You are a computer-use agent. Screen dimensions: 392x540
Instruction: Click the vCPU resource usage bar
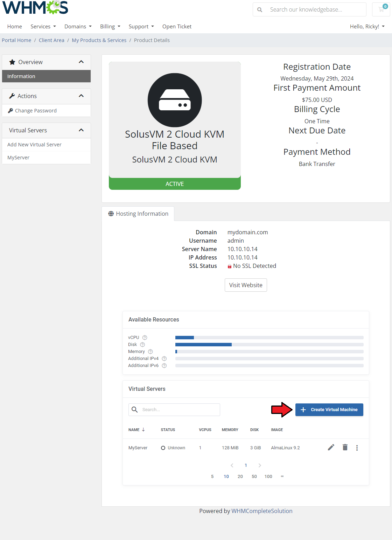269,338
